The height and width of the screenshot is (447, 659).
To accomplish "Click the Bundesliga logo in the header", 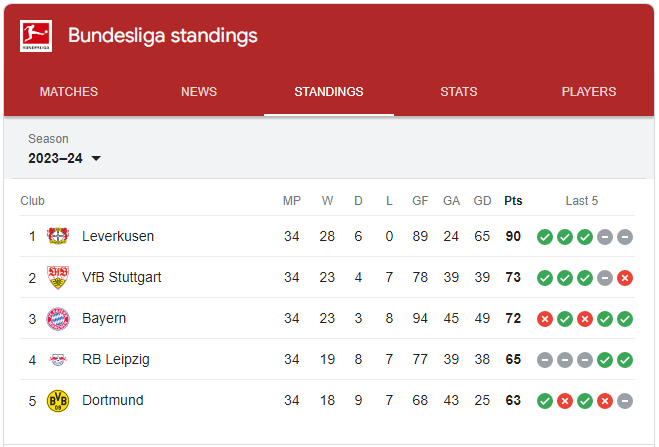I will coord(36,36).
